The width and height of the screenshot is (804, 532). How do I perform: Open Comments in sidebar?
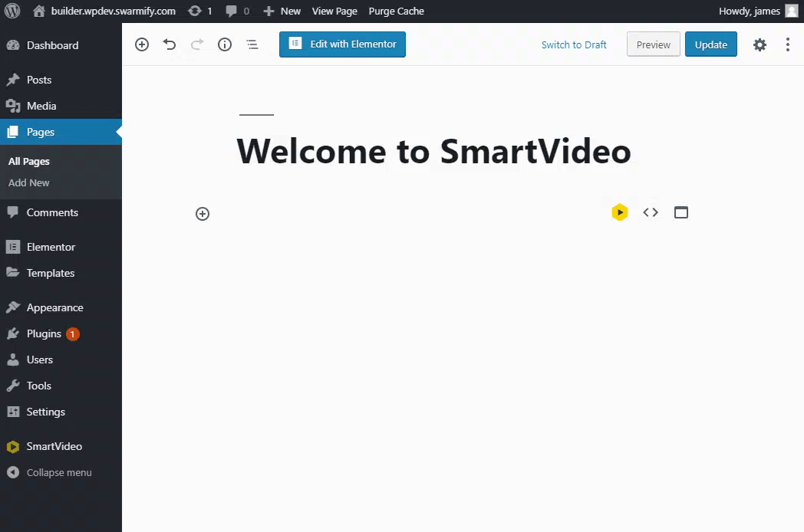(61, 212)
